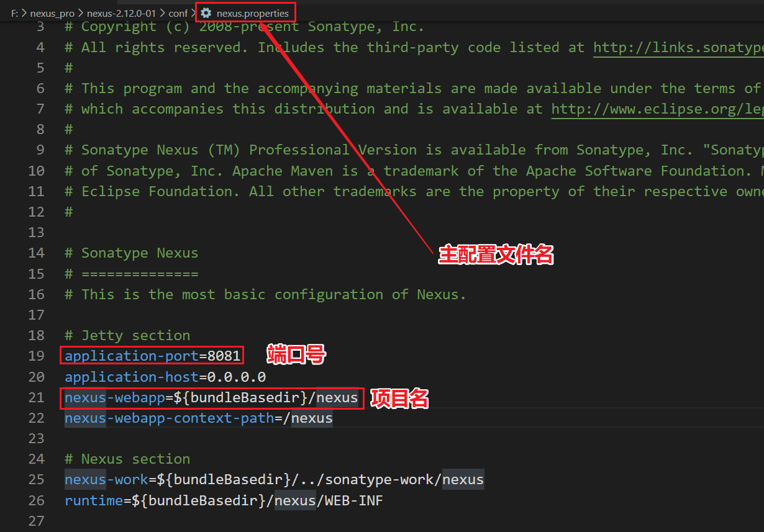Click line number 16 in the gutter

37,294
